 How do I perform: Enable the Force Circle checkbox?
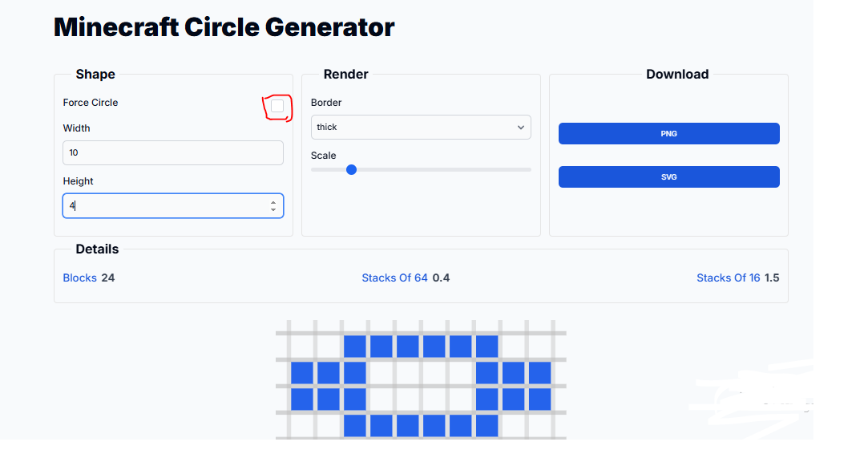[277, 106]
